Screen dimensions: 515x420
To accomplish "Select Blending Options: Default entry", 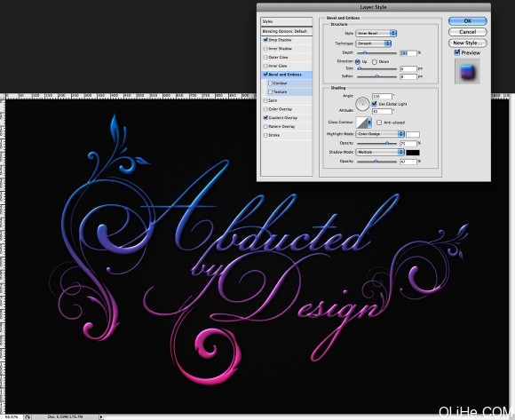I will [x=287, y=31].
